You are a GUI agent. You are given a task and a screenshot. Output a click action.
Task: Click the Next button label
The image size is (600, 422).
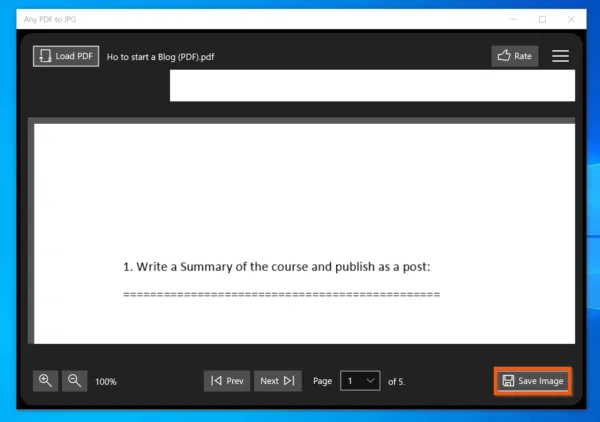coord(269,381)
